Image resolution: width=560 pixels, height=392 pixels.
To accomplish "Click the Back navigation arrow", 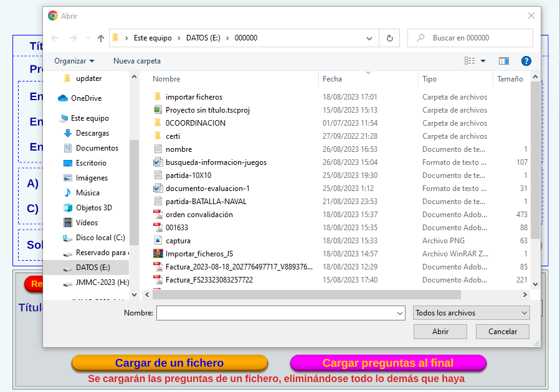I will [55, 38].
